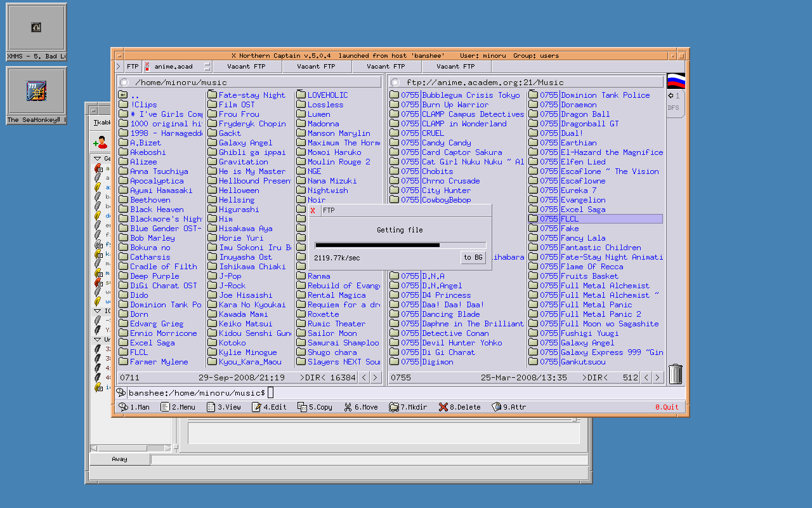This screenshot has width=812, height=508.
Task: Send the FTP transfer to background
Action: pos(473,257)
